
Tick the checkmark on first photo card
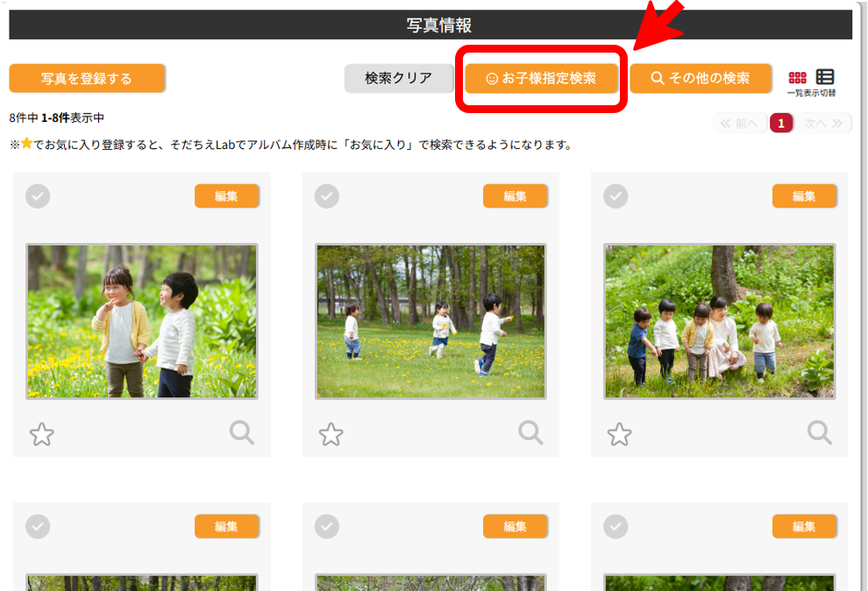(x=38, y=196)
